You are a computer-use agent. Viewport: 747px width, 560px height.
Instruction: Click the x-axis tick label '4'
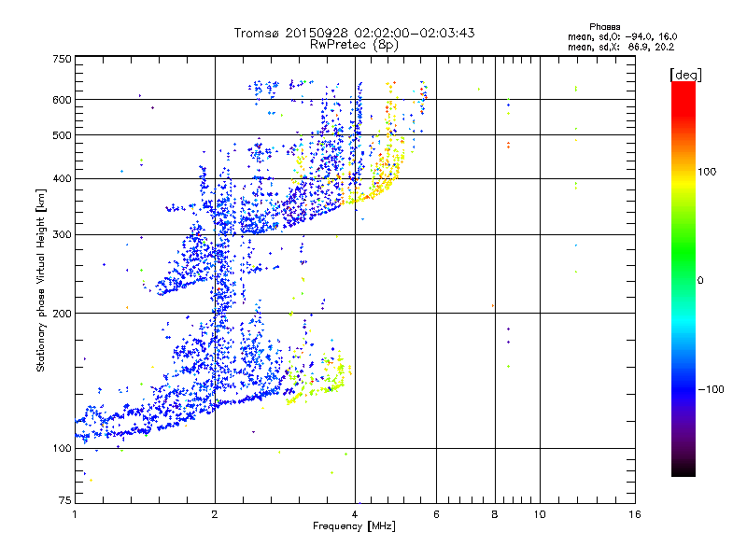tap(355, 514)
